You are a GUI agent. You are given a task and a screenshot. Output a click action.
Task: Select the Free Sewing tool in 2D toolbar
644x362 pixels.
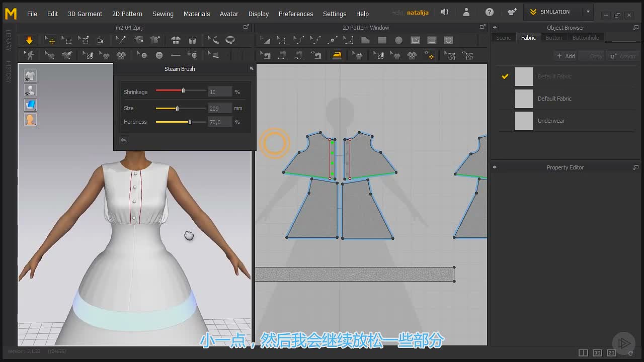(298, 55)
